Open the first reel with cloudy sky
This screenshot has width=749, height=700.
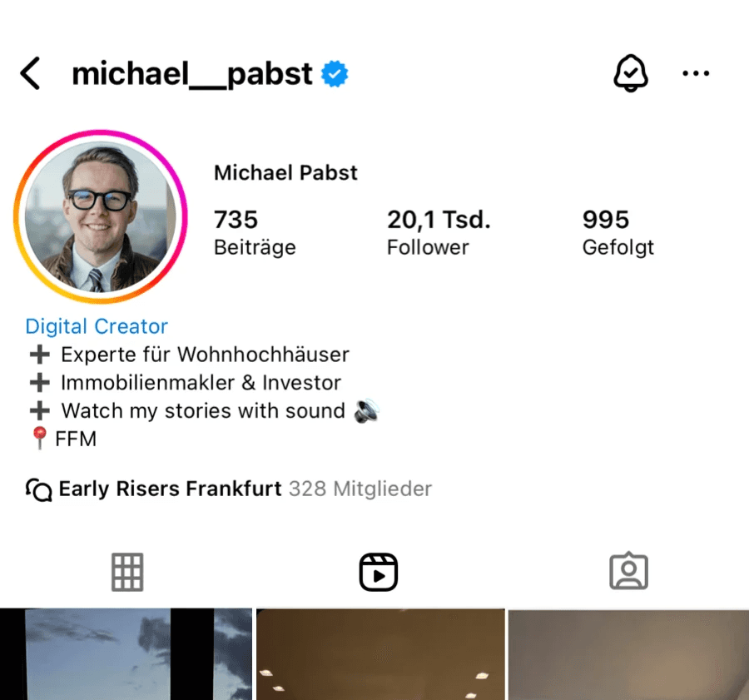point(126,654)
